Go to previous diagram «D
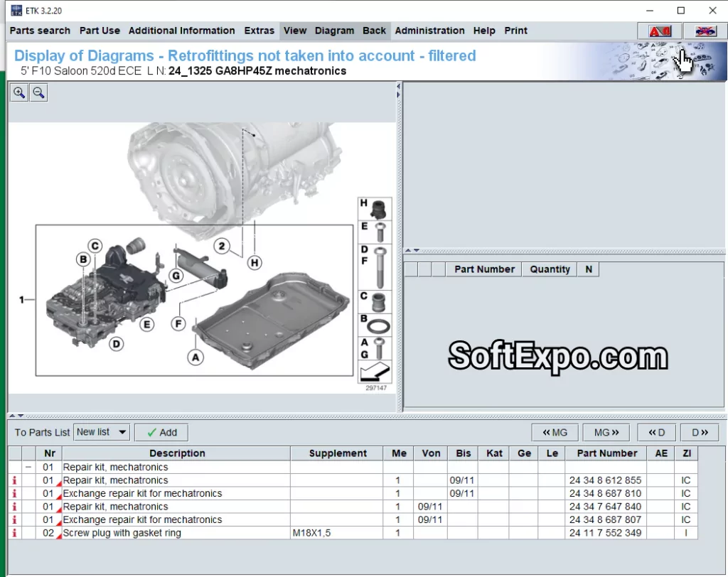This screenshot has width=728, height=577. (656, 432)
